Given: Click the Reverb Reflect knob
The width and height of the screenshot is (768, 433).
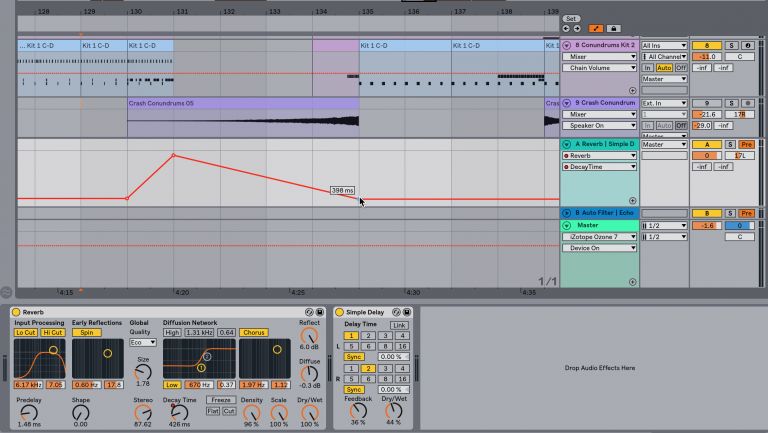Looking at the screenshot, I should click(x=309, y=336).
